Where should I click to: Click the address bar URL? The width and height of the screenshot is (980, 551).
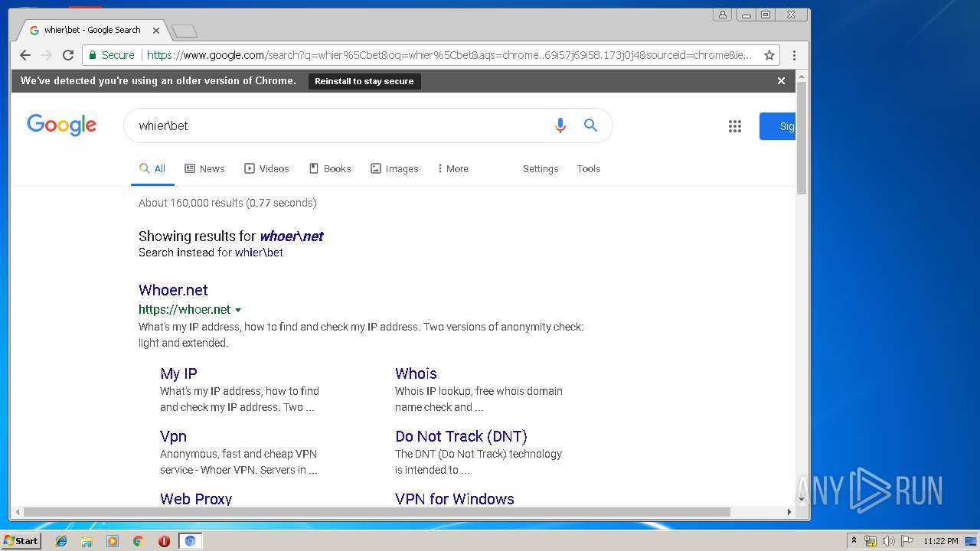pyautogui.click(x=449, y=55)
